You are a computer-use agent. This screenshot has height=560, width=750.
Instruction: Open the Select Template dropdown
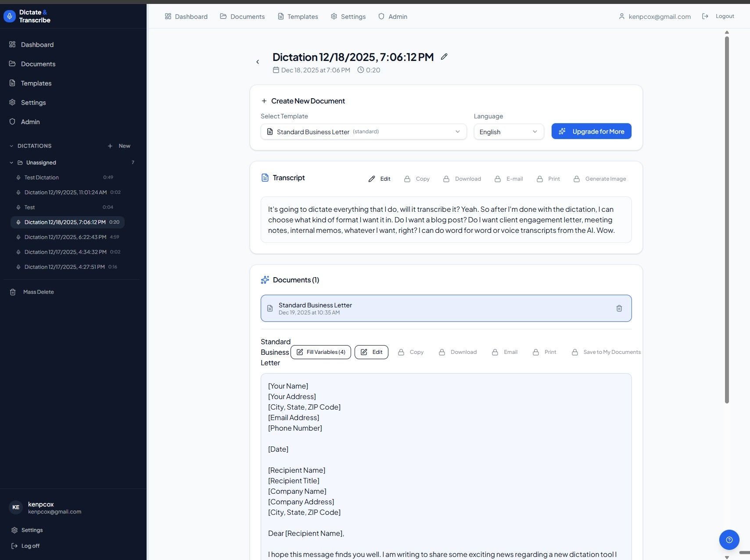(363, 132)
